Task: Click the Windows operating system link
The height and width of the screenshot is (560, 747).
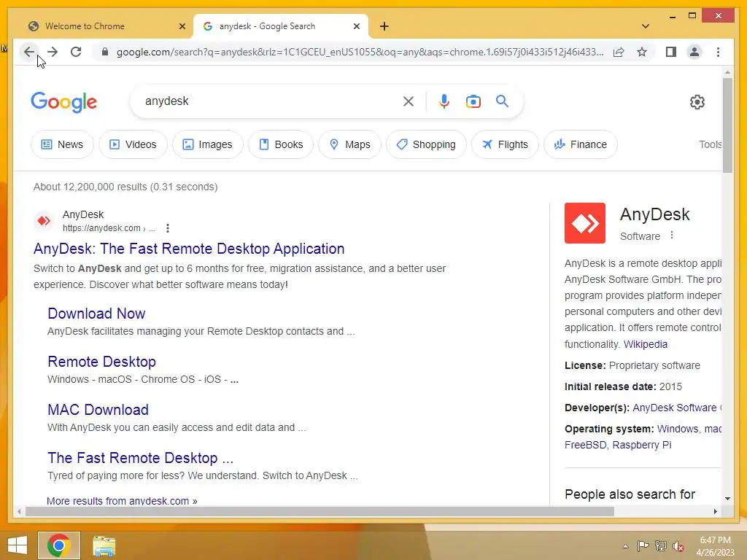Action: [678, 429]
